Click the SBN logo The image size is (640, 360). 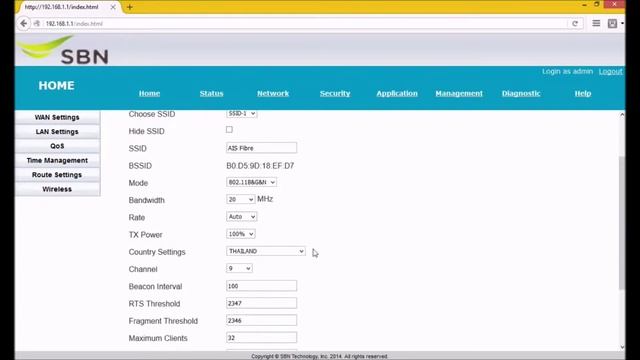click(63, 50)
